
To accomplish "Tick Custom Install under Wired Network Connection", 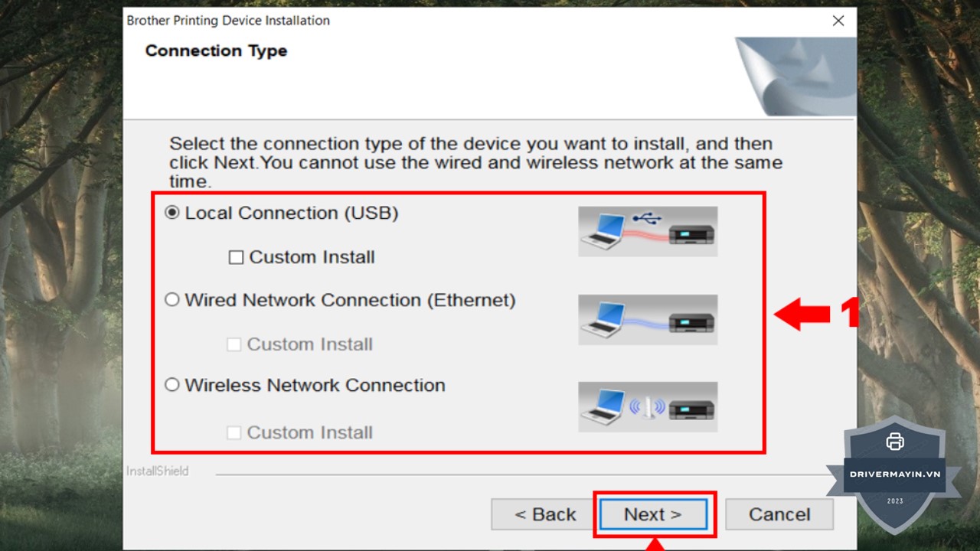I will coord(234,344).
